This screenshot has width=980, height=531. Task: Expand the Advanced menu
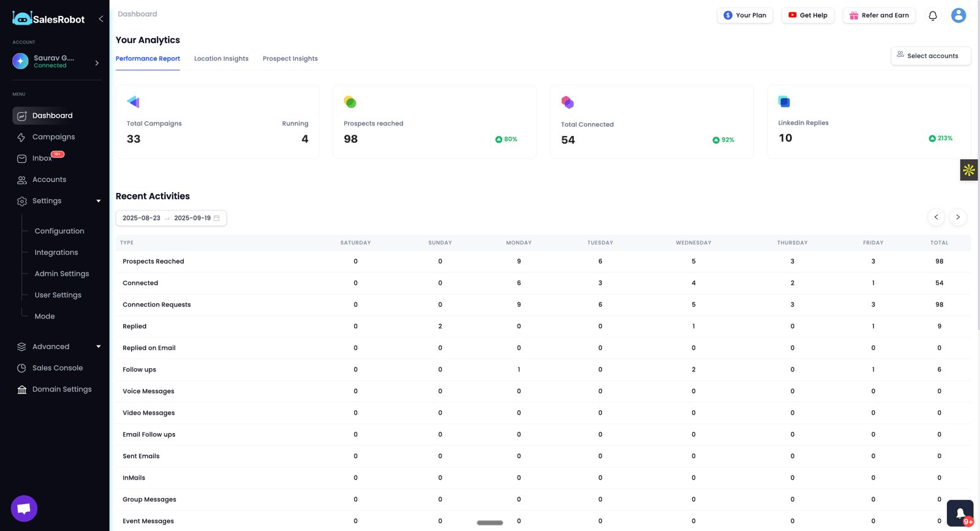tap(98, 347)
